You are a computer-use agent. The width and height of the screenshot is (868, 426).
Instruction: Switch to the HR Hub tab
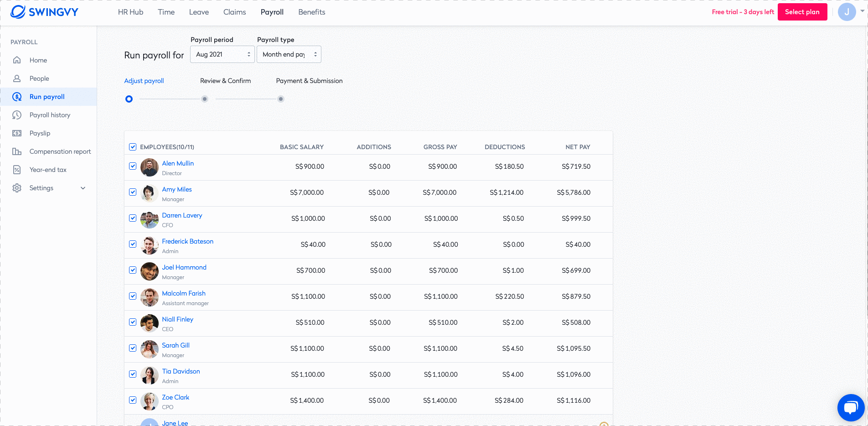tap(130, 12)
